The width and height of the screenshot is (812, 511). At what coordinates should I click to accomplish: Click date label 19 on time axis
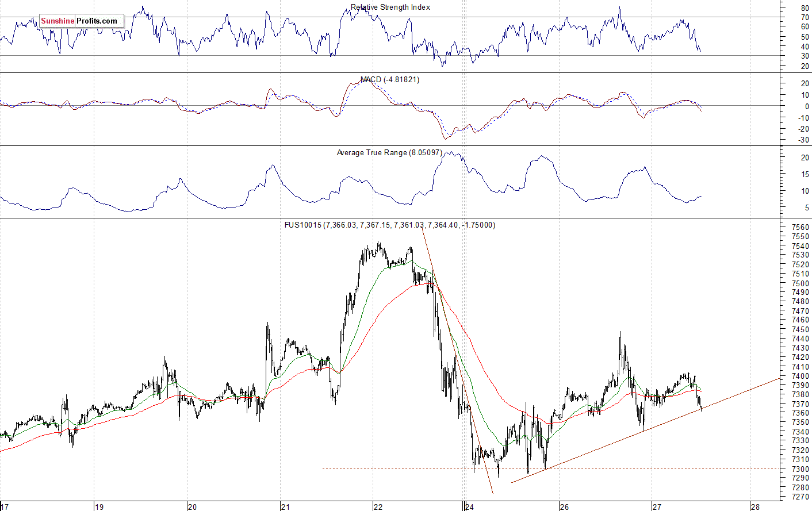click(x=99, y=507)
